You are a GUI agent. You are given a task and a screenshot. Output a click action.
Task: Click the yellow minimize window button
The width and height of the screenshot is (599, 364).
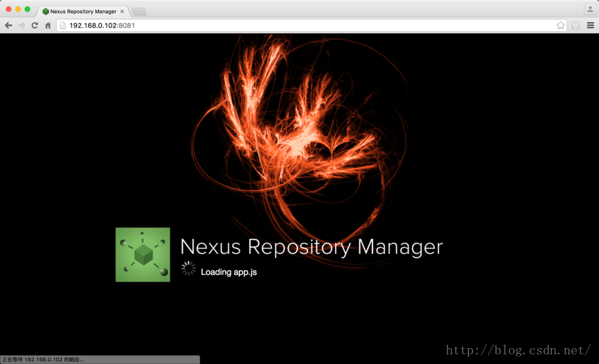[x=18, y=9]
